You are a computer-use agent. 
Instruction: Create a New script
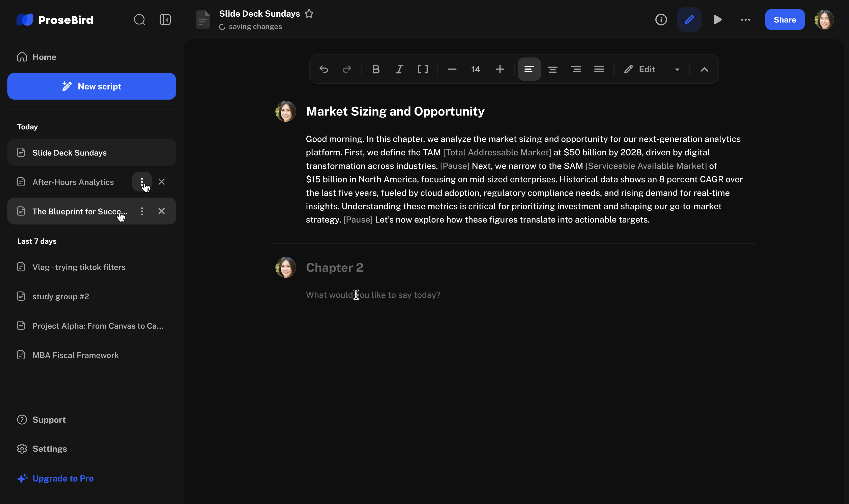[92, 86]
